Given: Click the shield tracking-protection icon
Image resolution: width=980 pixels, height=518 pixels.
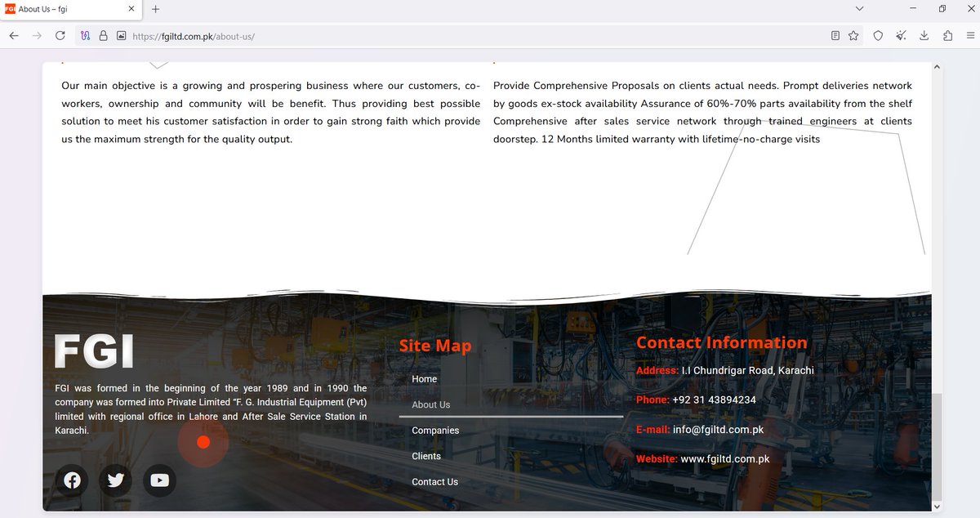Looking at the screenshot, I should pyautogui.click(x=878, y=35).
